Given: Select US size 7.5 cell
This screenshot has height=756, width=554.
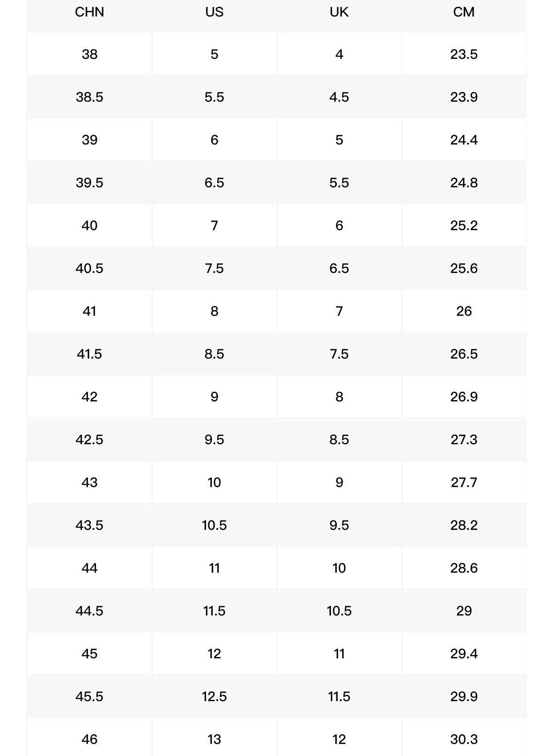Looking at the screenshot, I should pos(215,268).
